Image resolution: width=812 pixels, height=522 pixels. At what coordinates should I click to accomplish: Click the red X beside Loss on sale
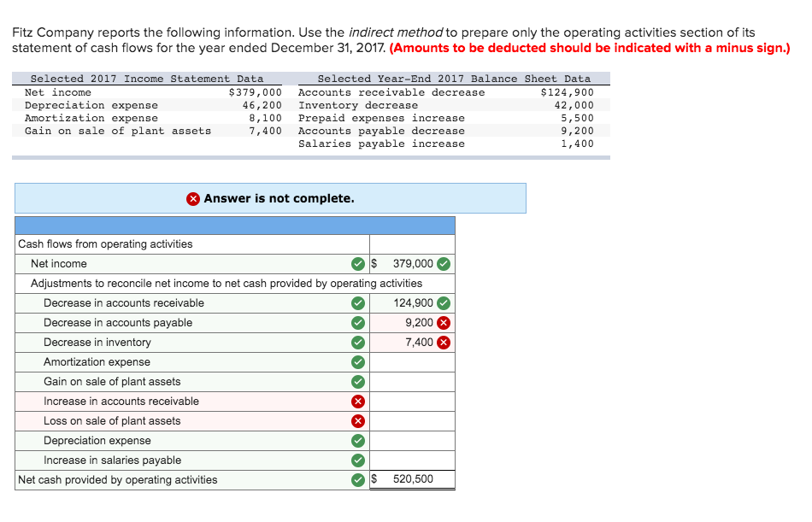click(357, 420)
